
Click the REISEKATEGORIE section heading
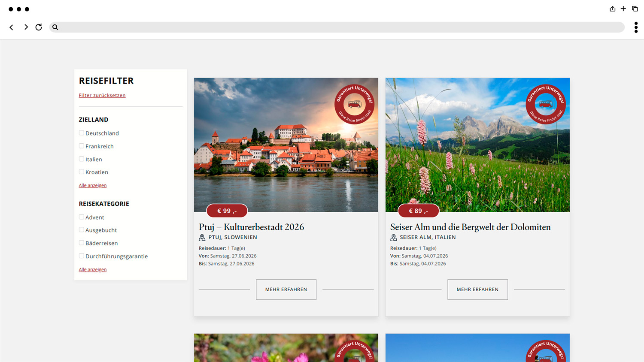[104, 204]
